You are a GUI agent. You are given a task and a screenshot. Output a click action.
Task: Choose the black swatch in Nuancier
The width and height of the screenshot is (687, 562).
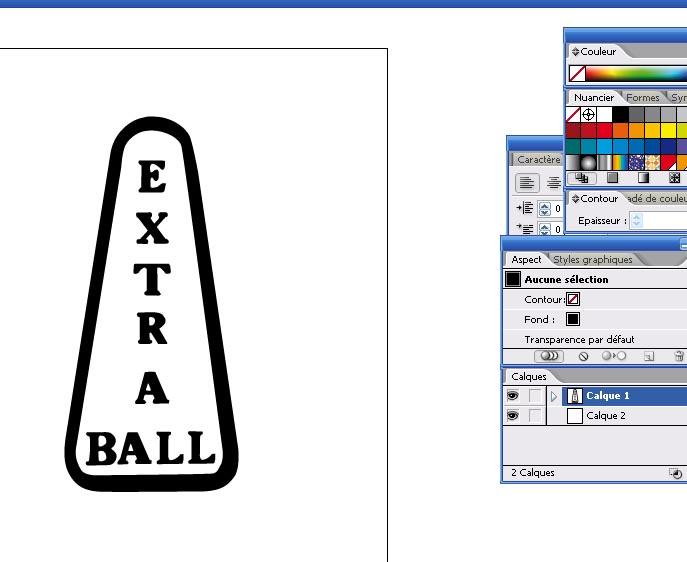620,115
